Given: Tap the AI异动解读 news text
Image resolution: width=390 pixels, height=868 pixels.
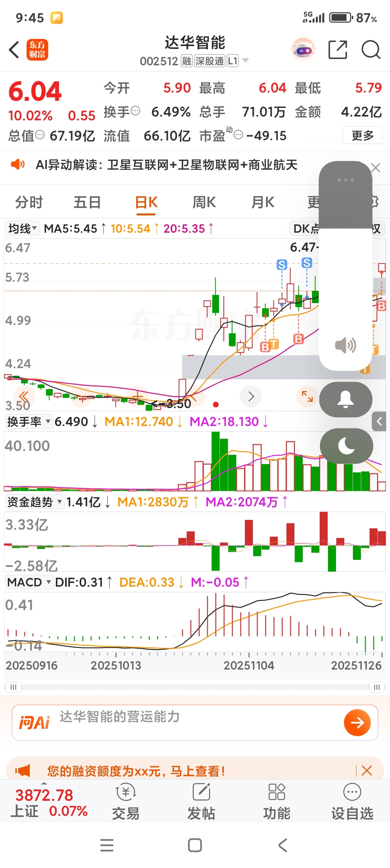Looking at the screenshot, I should 167,165.
